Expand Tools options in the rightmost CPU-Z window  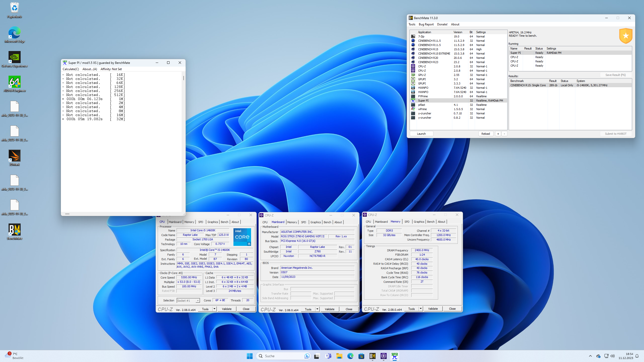(x=421, y=308)
